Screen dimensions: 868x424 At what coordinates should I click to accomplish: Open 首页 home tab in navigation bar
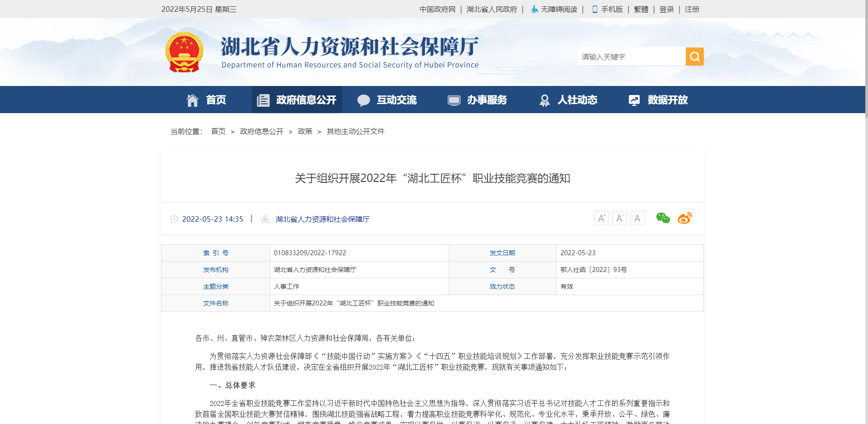206,100
